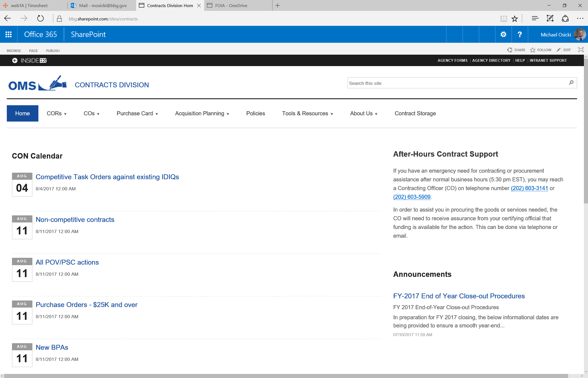
Task: Reload the page with the refresh icon
Action: [x=40, y=18]
